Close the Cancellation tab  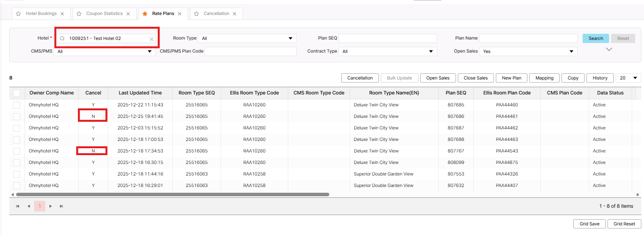234,14
